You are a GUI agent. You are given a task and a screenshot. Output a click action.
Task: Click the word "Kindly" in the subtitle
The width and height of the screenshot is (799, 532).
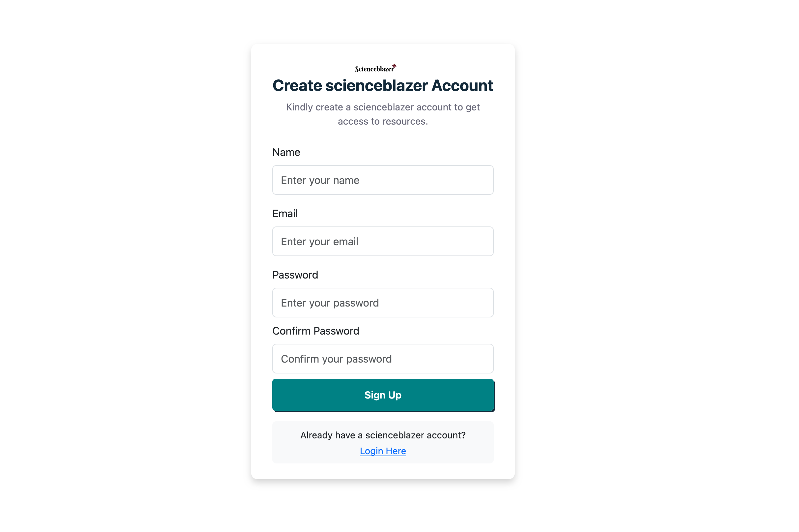[299, 107]
